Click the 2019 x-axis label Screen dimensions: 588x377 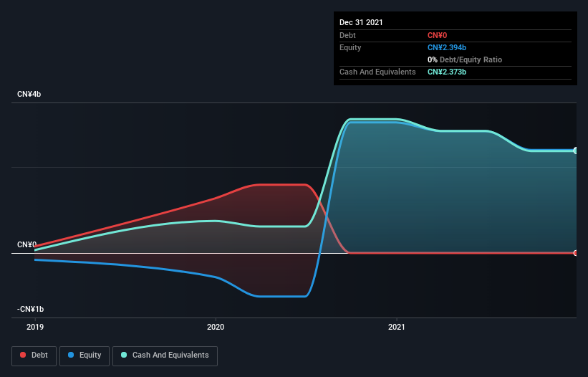pyautogui.click(x=35, y=327)
